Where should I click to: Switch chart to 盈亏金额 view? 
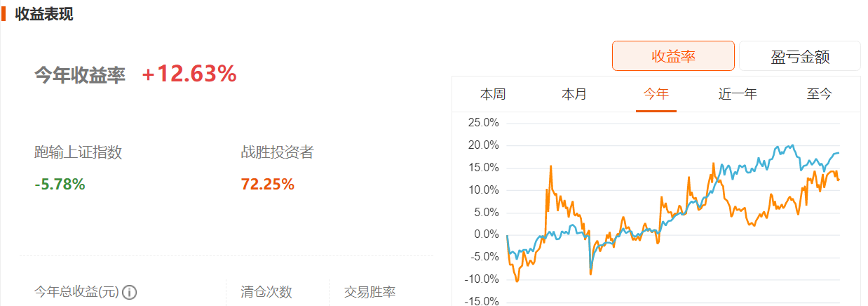pyautogui.click(x=799, y=56)
